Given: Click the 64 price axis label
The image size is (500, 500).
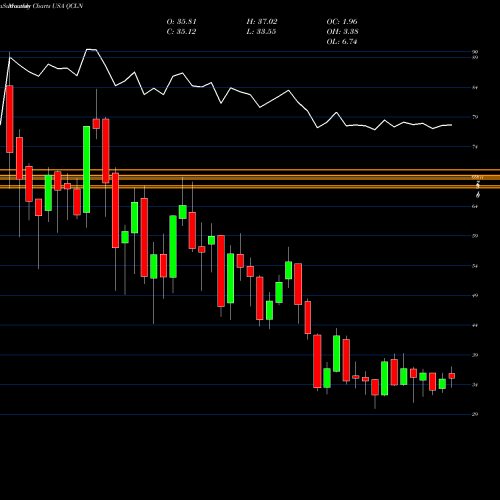Looking at the screenshot, I should pyautogui.click(x=475, y=206).
